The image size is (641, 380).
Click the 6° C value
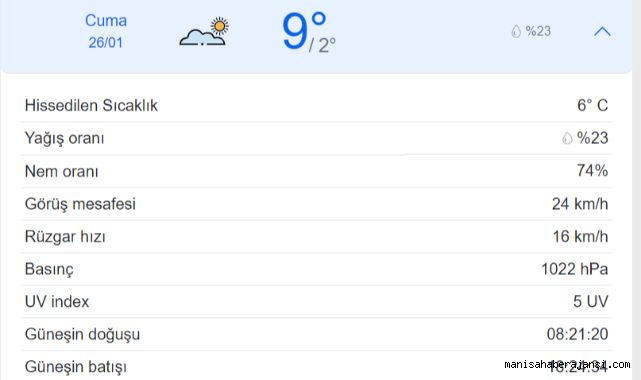(592, 105)
